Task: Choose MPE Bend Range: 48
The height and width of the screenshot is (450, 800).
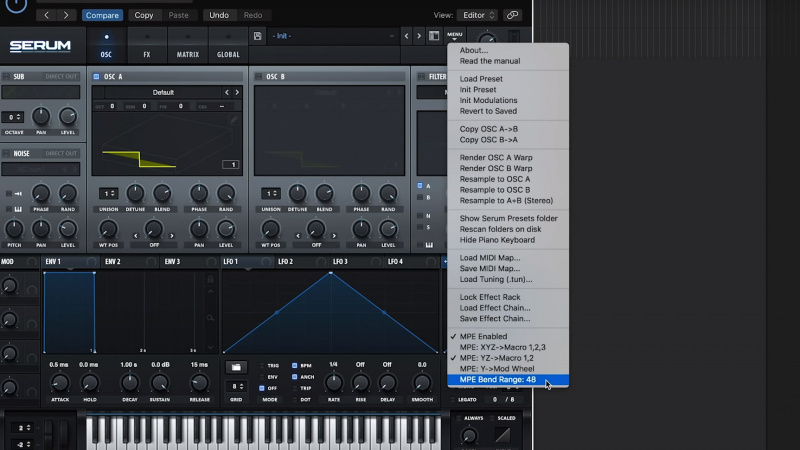Action: coord(508,380)
